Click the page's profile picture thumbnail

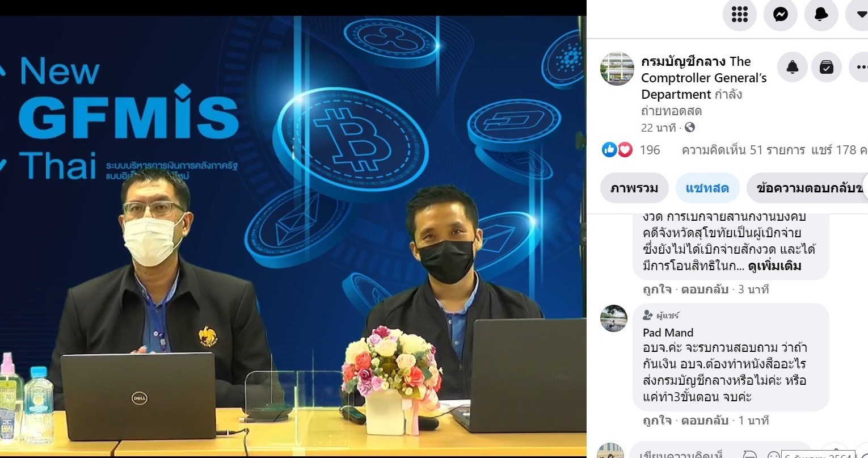pyautogui.click(x=617, y=69)
